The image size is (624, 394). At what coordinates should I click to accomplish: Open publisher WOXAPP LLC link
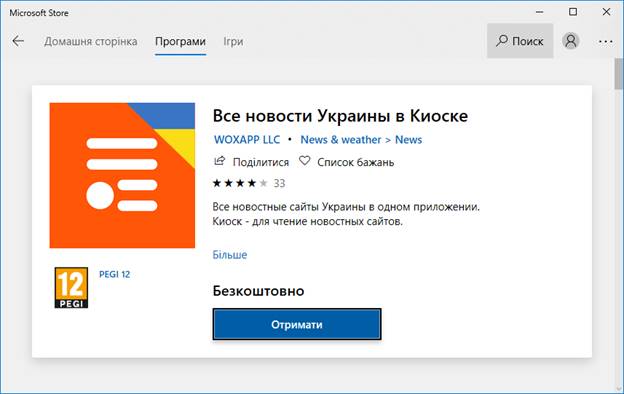click(x=247, y=140)
